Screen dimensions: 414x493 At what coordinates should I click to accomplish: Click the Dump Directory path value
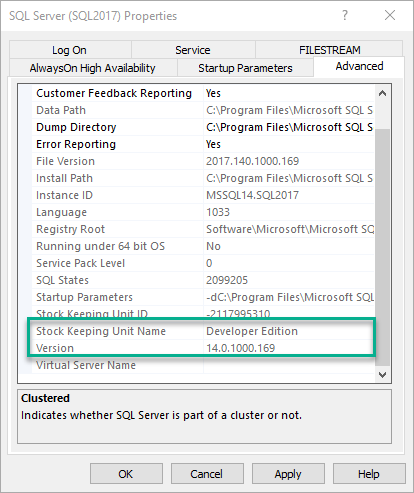pos(289,127)
